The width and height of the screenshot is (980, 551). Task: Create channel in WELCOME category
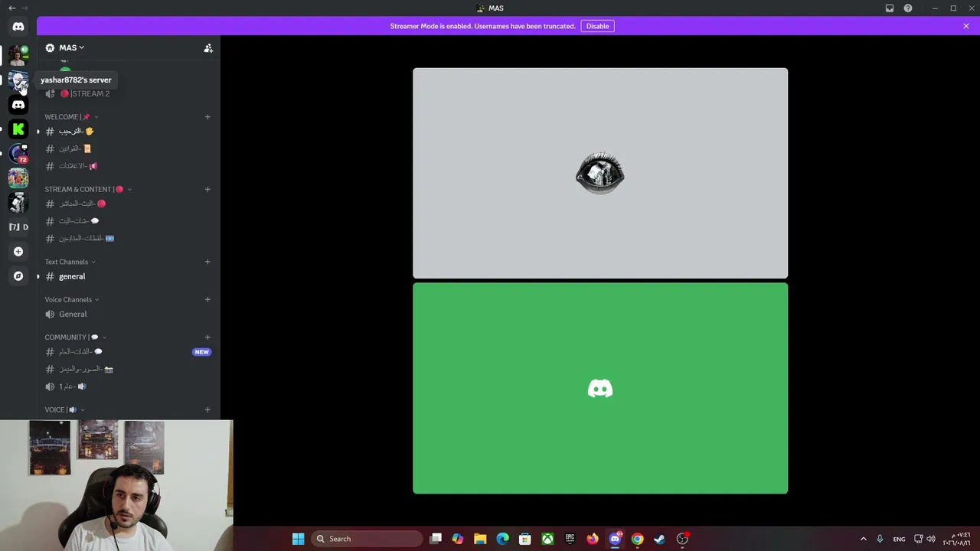pos(207,117)
